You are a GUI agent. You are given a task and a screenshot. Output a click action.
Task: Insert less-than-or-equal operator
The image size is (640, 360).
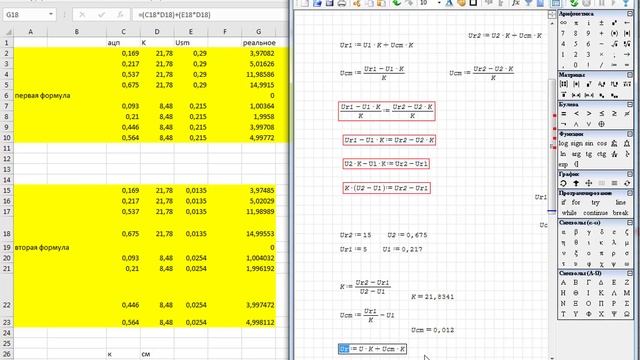pyautogui.click(x=601, y=114)
